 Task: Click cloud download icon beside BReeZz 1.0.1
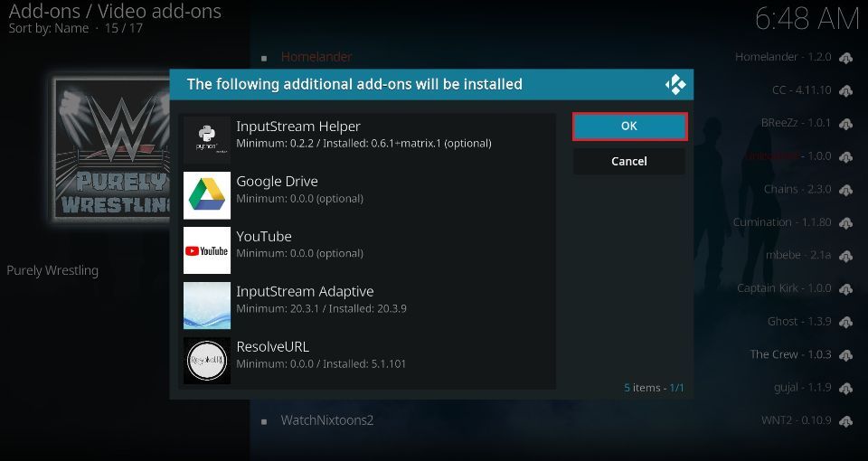click(x=846, y=124)
